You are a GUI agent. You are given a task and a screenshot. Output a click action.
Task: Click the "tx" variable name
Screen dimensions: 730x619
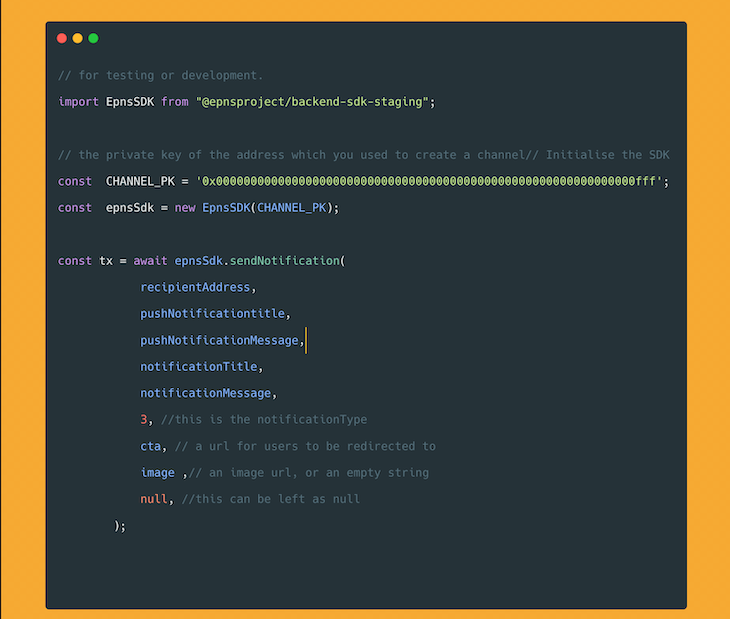(x=106, y=261)
